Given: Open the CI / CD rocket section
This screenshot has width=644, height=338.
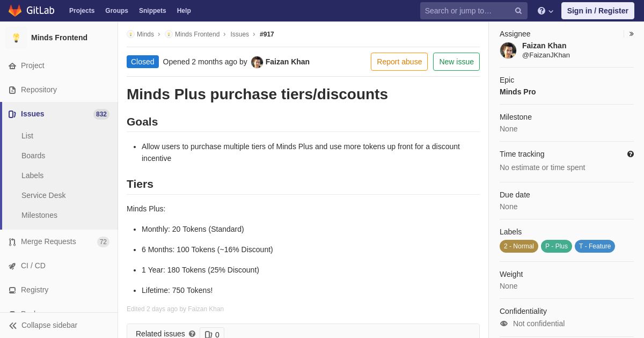Looking at the screenshot, I should [59, 266].
